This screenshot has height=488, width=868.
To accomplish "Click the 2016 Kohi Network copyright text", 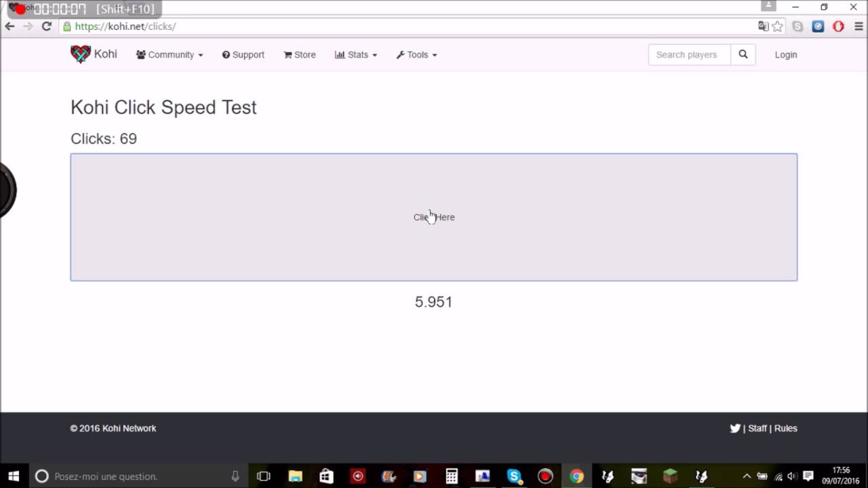I will point(113,428).
